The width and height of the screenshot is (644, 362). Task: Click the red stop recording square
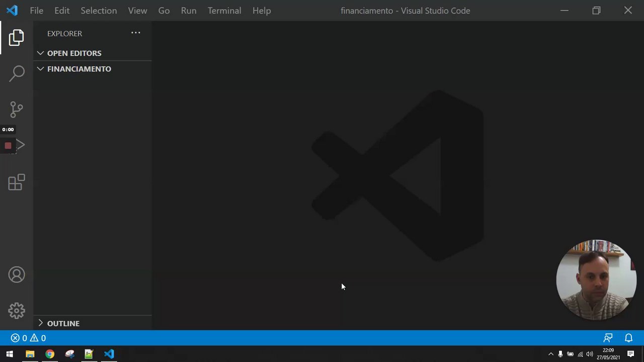tap(8, 146)
